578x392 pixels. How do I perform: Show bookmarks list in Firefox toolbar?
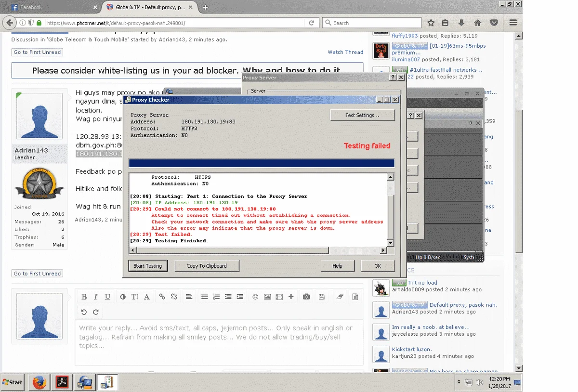click(445, 23)
